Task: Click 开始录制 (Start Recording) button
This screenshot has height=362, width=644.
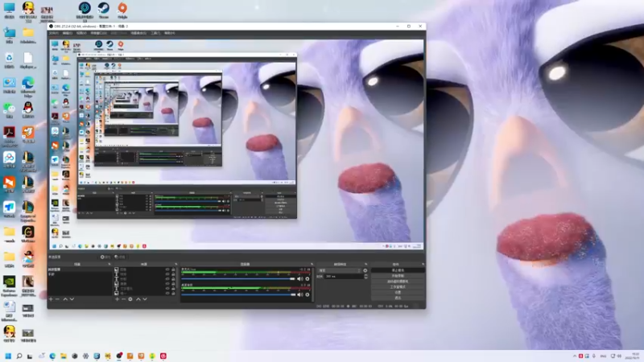Action: tap(398, 276)
